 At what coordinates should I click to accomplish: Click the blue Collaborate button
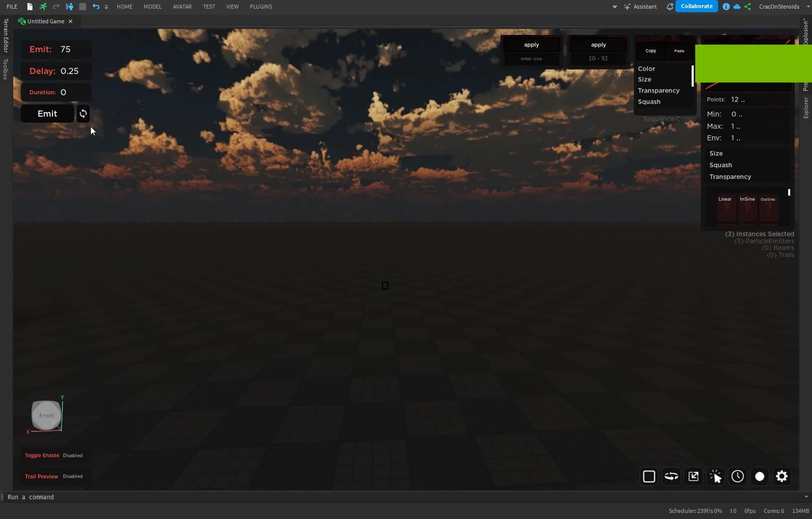(696, 6)
